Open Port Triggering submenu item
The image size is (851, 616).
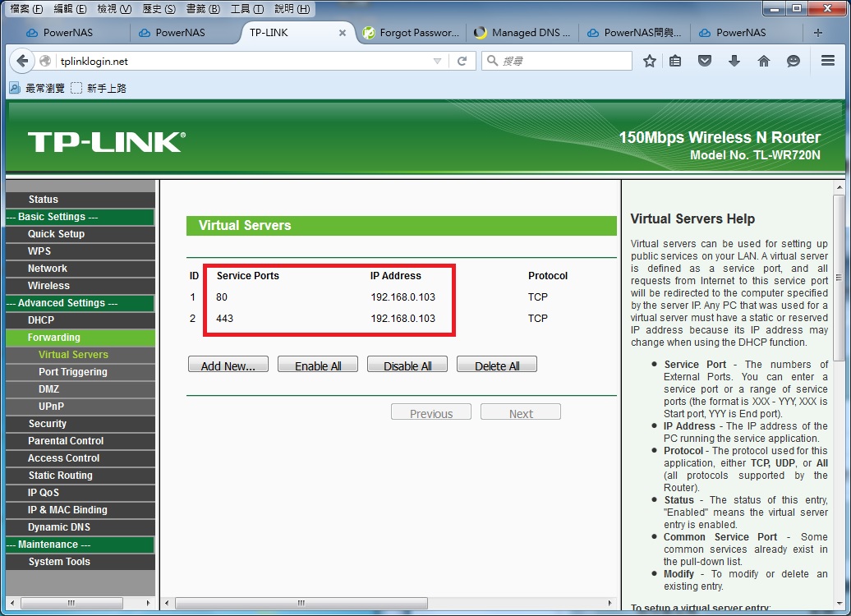coord(80,372)
